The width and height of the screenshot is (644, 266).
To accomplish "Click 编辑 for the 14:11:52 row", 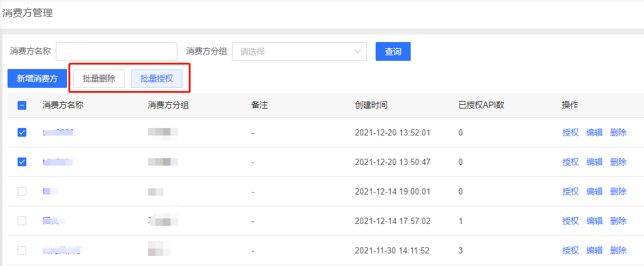I will pyautogui.click(x=594, y=250).
